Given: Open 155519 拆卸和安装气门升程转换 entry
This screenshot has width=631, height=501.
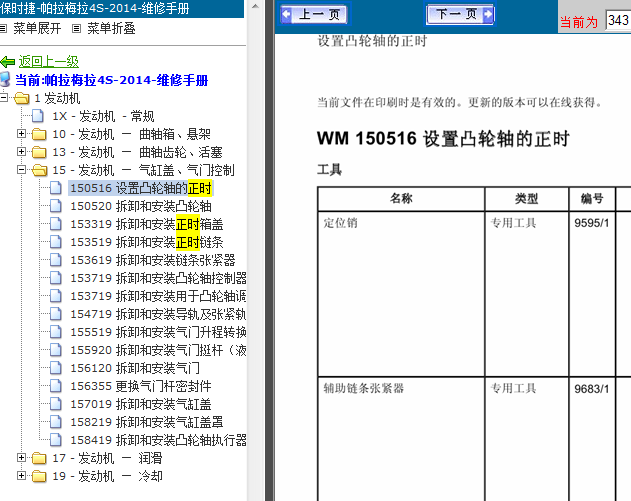Looking at the screenshot, I should coord(159,332).
